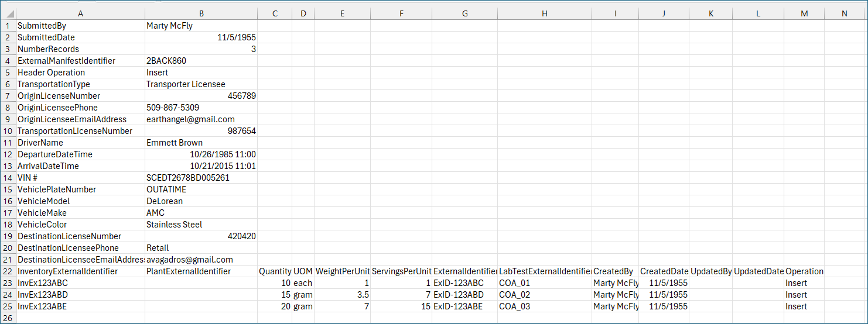Select the InvEx123ABC cell
The image size is (868, 324).
80,283
